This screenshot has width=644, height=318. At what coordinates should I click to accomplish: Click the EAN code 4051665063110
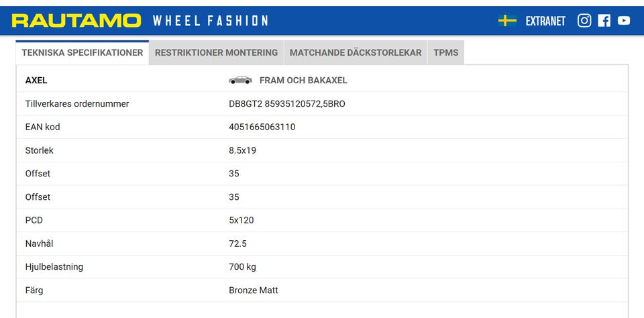coord(262,127)
